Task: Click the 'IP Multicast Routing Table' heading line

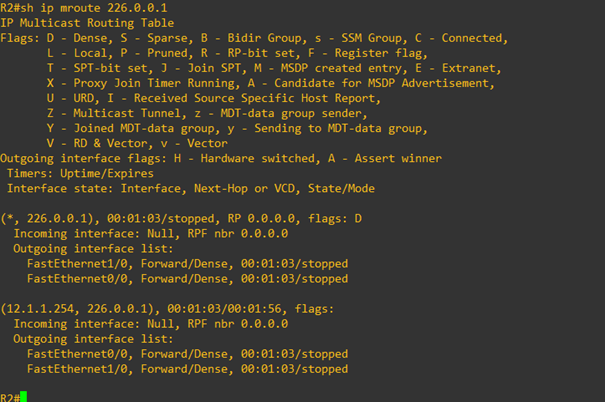Action: pos(87,23)
